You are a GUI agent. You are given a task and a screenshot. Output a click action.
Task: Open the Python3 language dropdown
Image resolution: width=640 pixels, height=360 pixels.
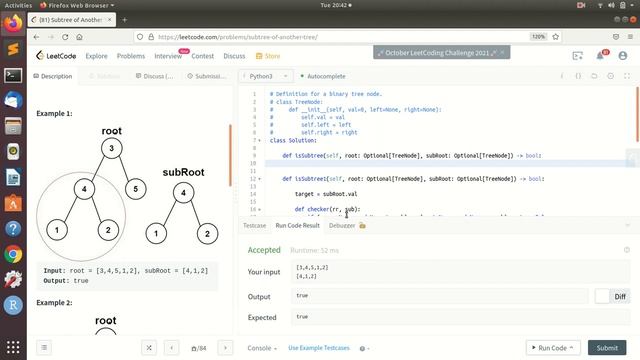pos(265,76)
